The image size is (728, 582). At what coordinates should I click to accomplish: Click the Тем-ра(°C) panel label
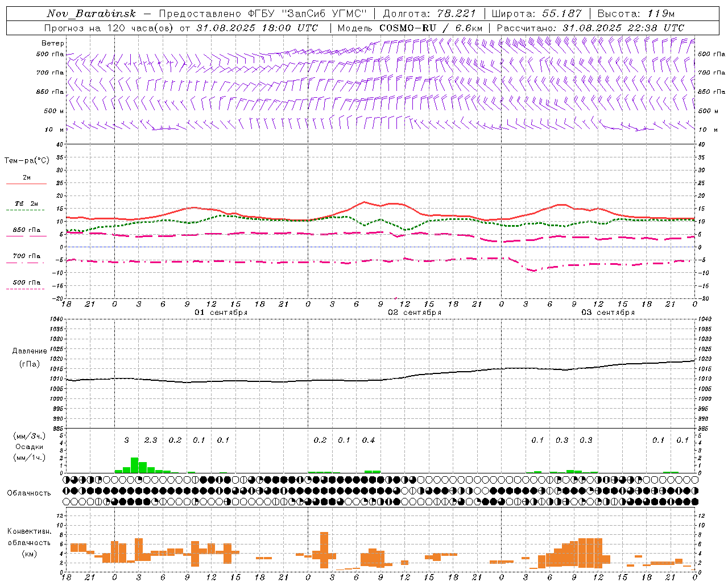[x=27, y=161]
